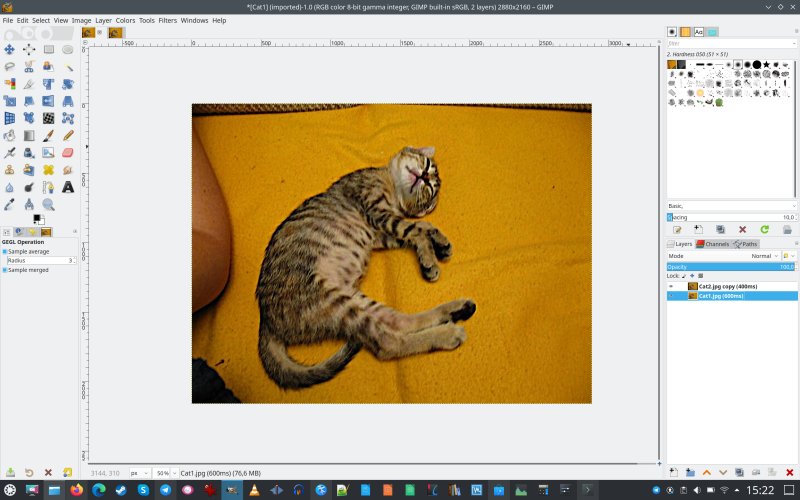Image resolution: width=800 pixels, height=500 pixels.
Task: Open the Colors menu
Action: point(125,20)
